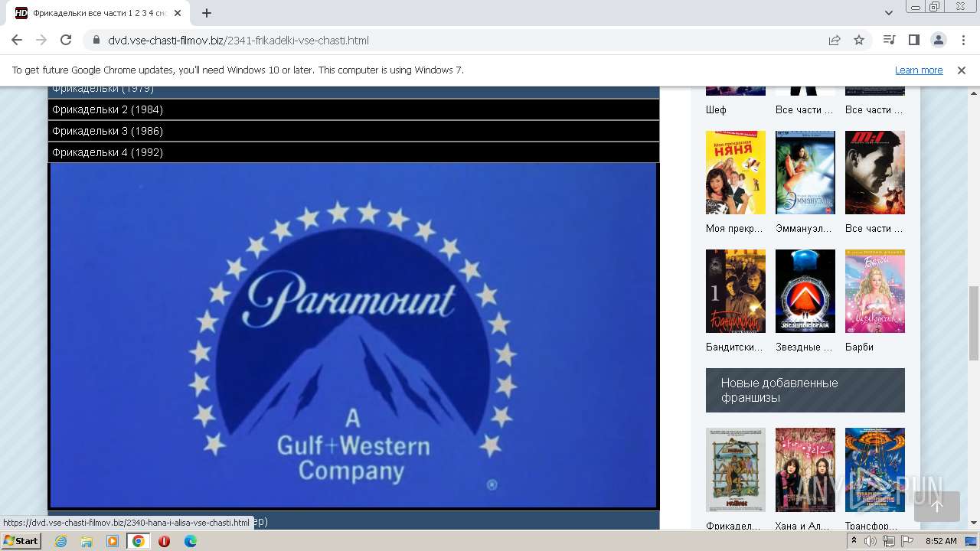Open a new browser tab
The height and width of the screenshot is (551, 980).
(207, 13)
